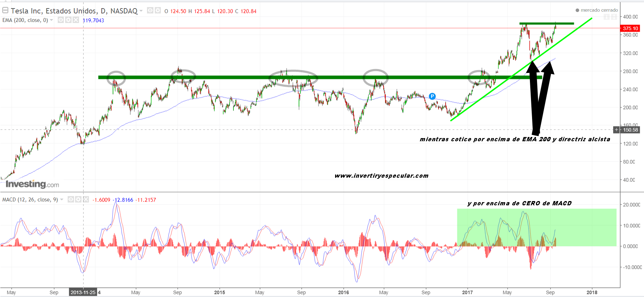
Task: Toggle MACD indicator visibility eye icon
Action: (71, 200)
